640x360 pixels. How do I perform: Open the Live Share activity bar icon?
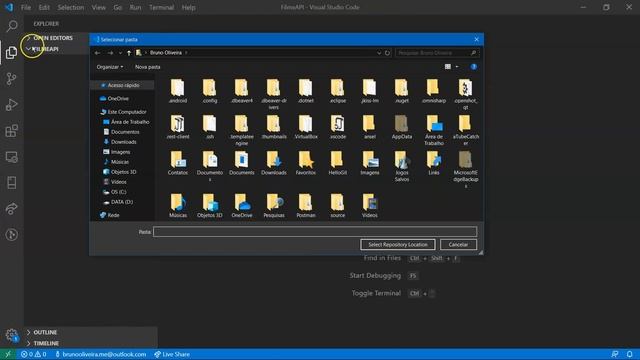click(x=12, y=209)
